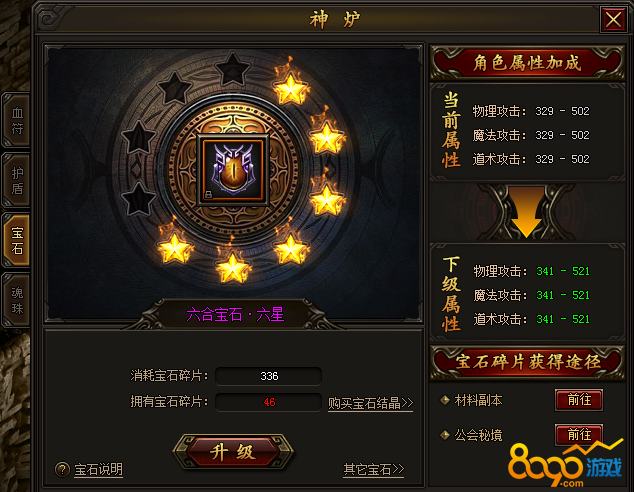Close the 神炉 window
The height and width of the screenshot is (492, 634).
coord(613,20)
